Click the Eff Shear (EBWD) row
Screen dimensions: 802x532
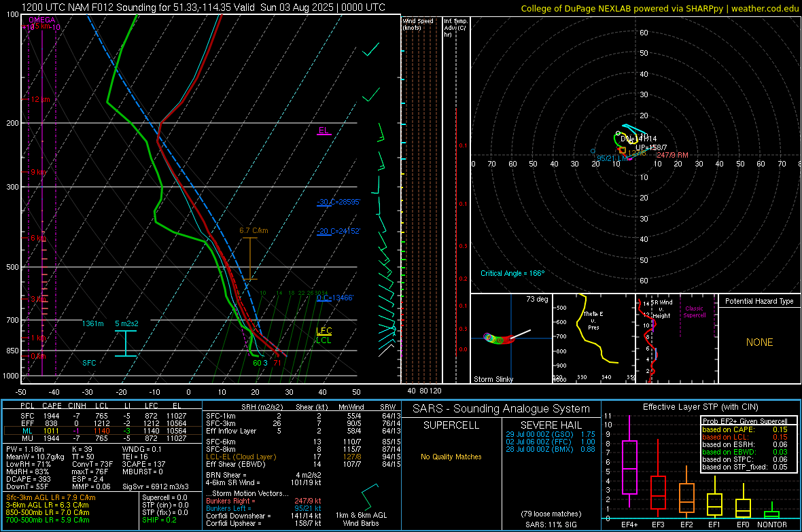tap(303, 465)
